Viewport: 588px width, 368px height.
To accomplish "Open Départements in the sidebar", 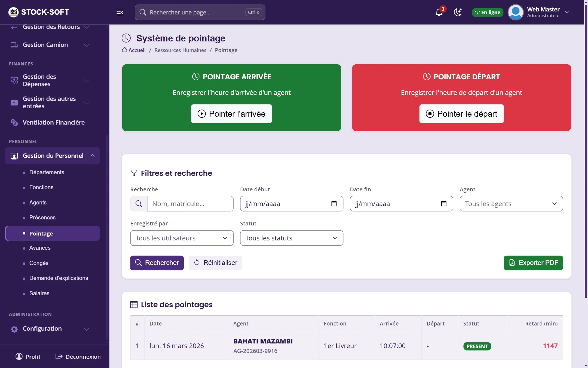I will [47, 172].
